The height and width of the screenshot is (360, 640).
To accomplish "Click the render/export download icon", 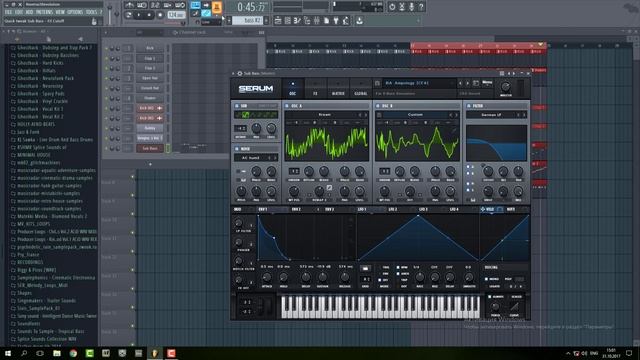I will tap(359, 21).
